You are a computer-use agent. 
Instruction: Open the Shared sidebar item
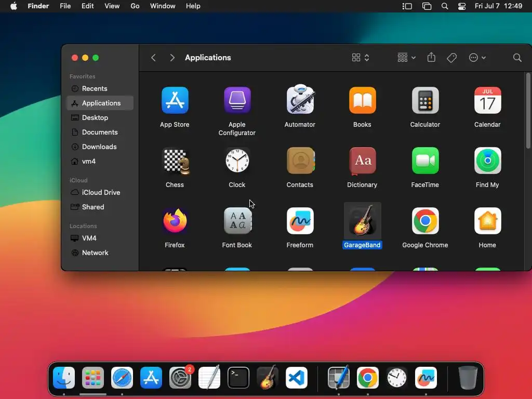[100, 207]
